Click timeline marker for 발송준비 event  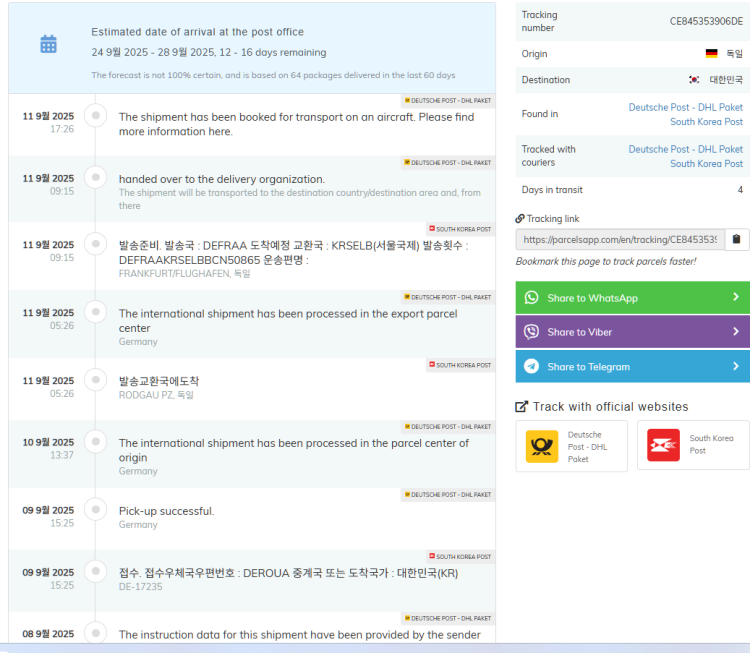[x=96, y=244]
